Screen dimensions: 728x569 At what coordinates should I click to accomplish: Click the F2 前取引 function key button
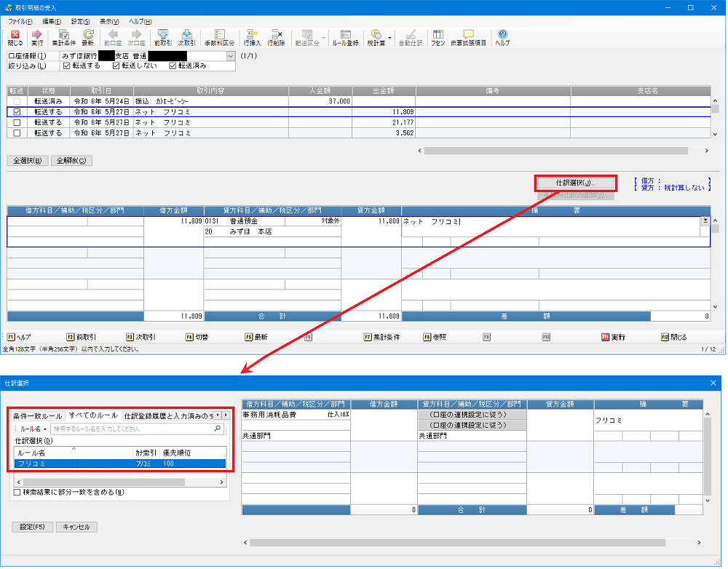pyautogui.click(x=82, y=338)
